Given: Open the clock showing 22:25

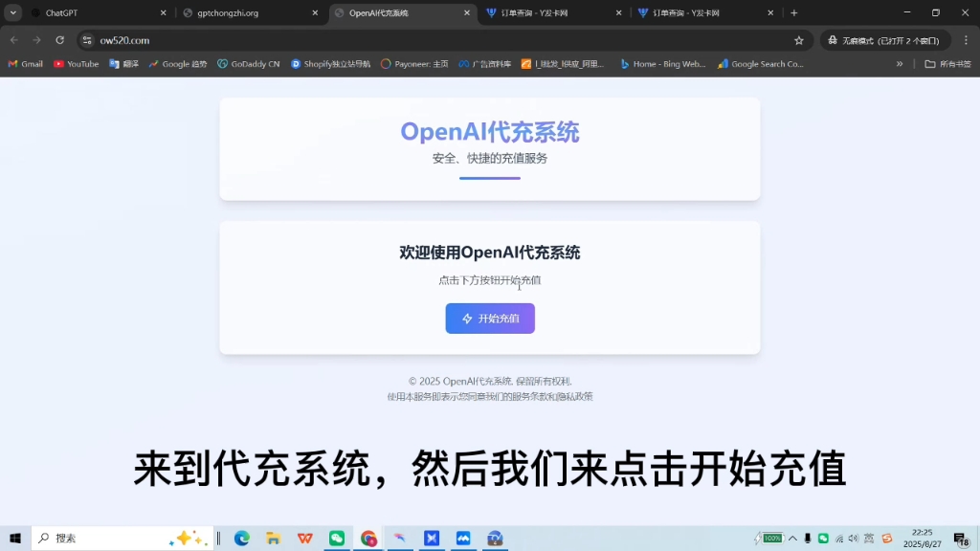Looking at the screenshot, I should click(x=922, y=538).
